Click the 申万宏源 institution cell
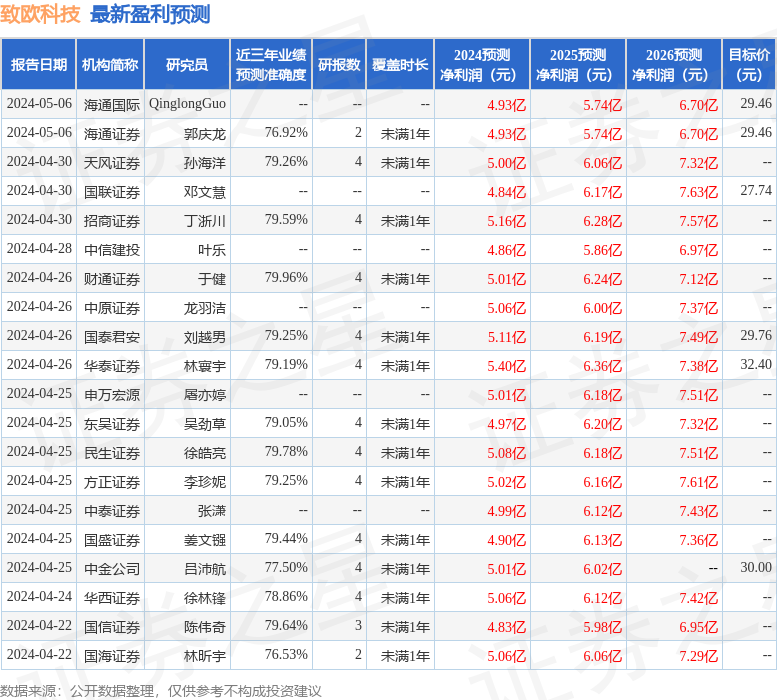Image resolution: width=777 pixels, height=700 pixels. click(111, 394)
